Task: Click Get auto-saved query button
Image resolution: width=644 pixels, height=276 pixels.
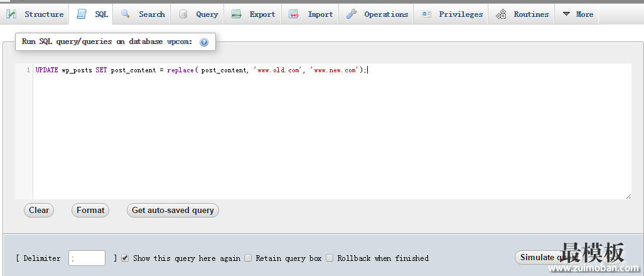Action: tap(173, 210)
